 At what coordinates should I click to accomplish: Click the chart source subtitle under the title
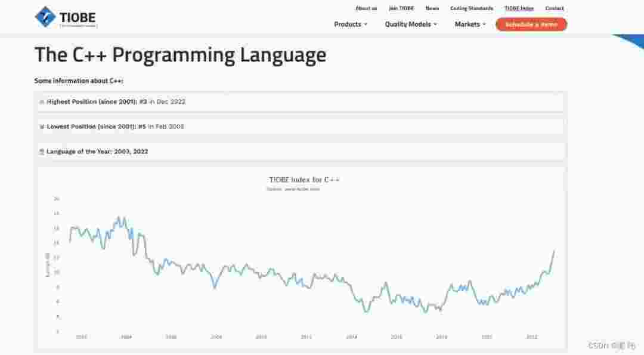click(x=293, y=189)
